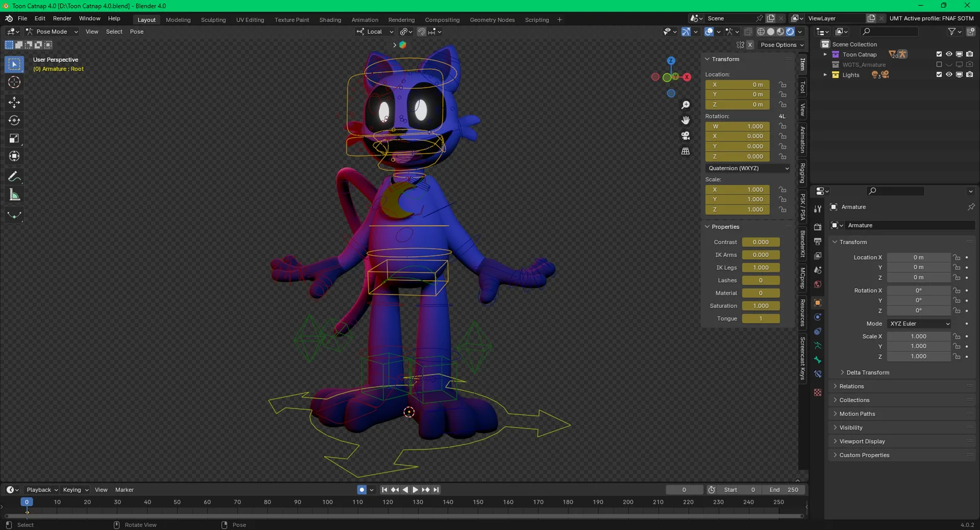Select the combined Transform tool

click(x=14, y=157)
